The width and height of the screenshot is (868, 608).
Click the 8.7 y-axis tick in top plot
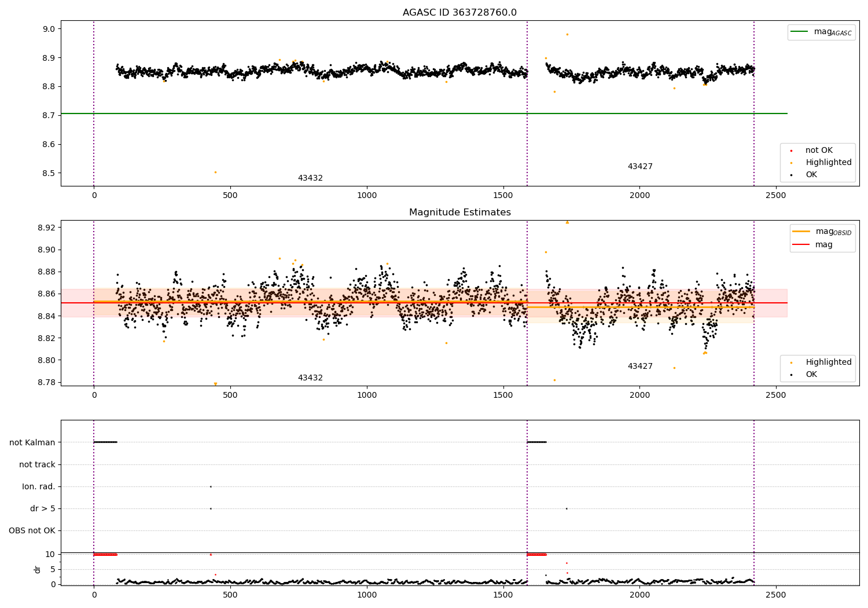(x=49, y=116)
